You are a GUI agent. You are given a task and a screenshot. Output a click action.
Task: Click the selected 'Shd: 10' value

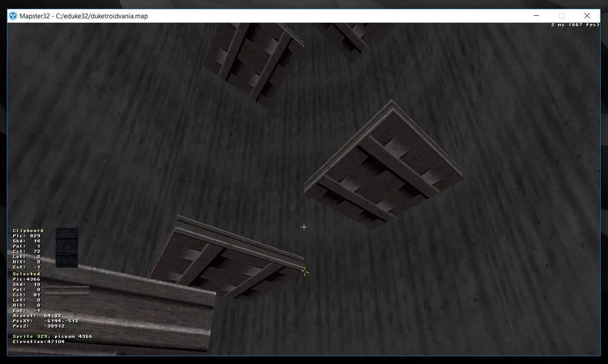[x=27, y=284]
